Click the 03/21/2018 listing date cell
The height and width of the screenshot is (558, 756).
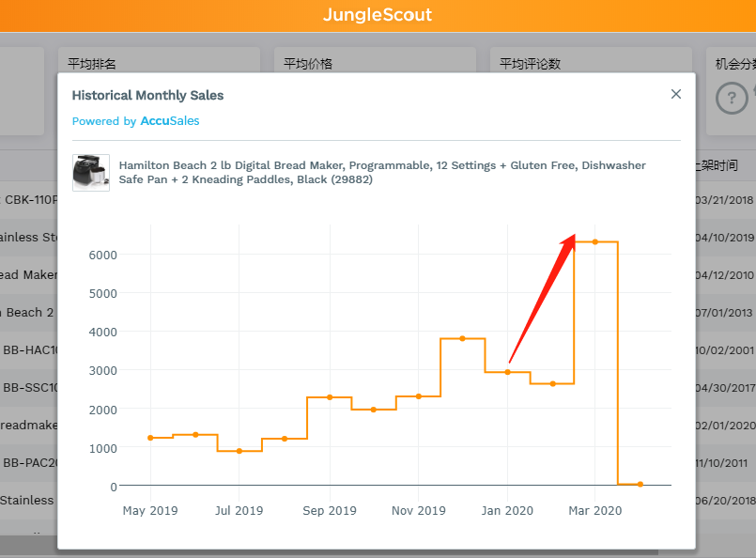click(x=725, y=200)
